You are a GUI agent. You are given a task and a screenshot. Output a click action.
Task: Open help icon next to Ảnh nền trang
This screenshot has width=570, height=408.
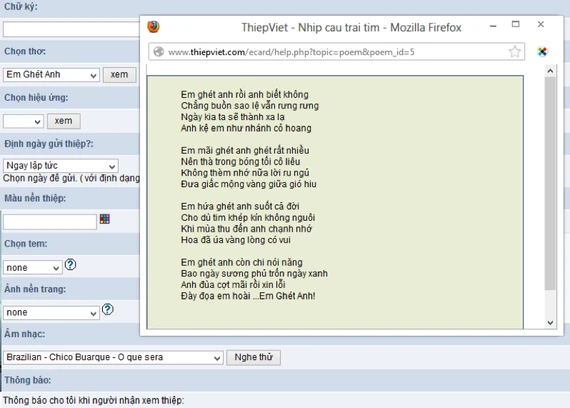point(108,309)
